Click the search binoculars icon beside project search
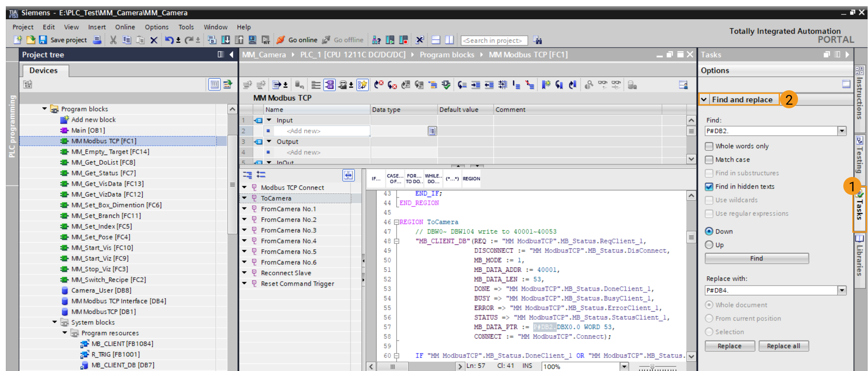 tap(538, 40)
